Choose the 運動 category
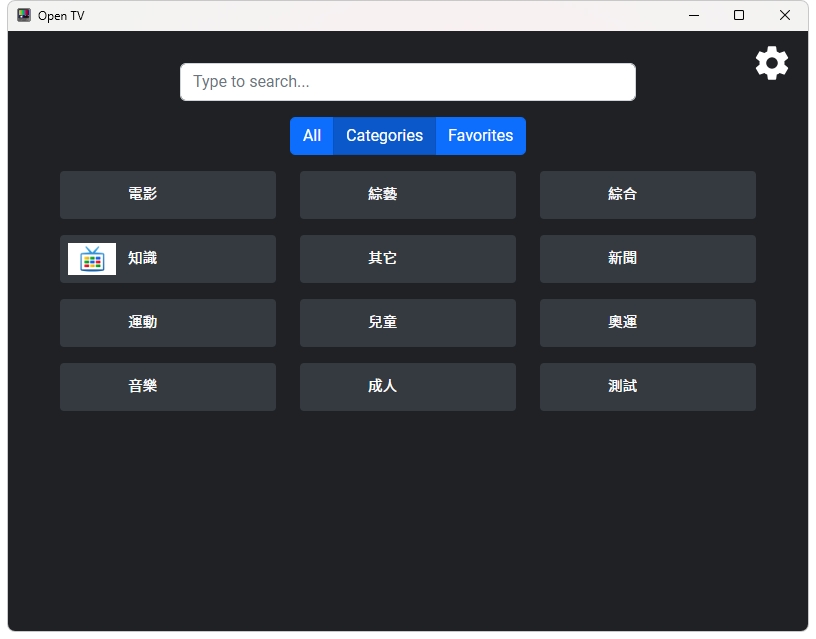Image resolution: width=816 pixels, height=639 pixels. (167, 323)
